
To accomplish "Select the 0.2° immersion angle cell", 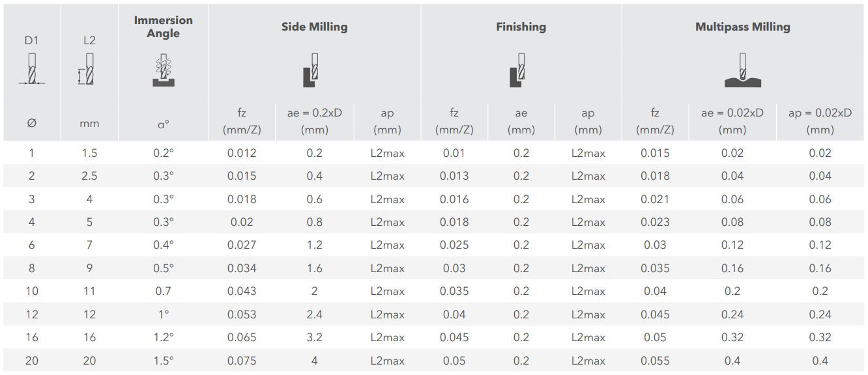I will pyautogui.click(x=163, y=153).
